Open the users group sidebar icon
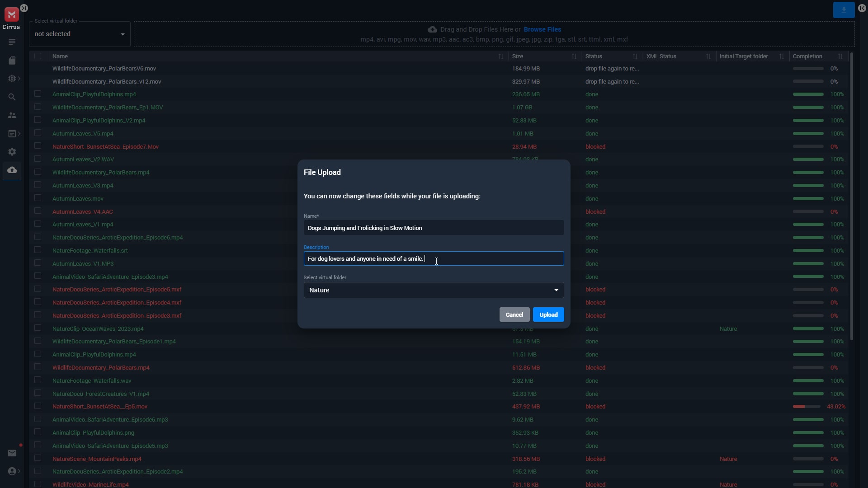Viewport: 868px width, 488px height. tap(12, 116)
